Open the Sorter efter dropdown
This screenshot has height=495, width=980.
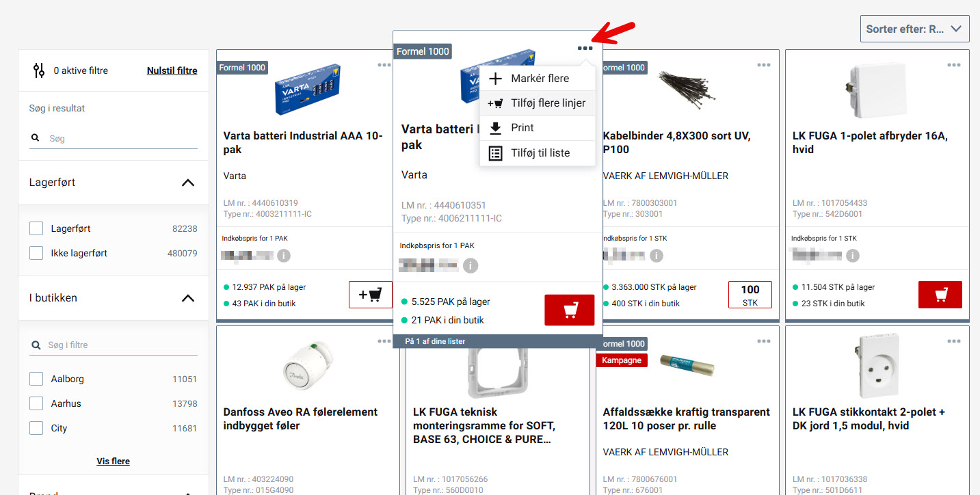[x=914, y=29]
